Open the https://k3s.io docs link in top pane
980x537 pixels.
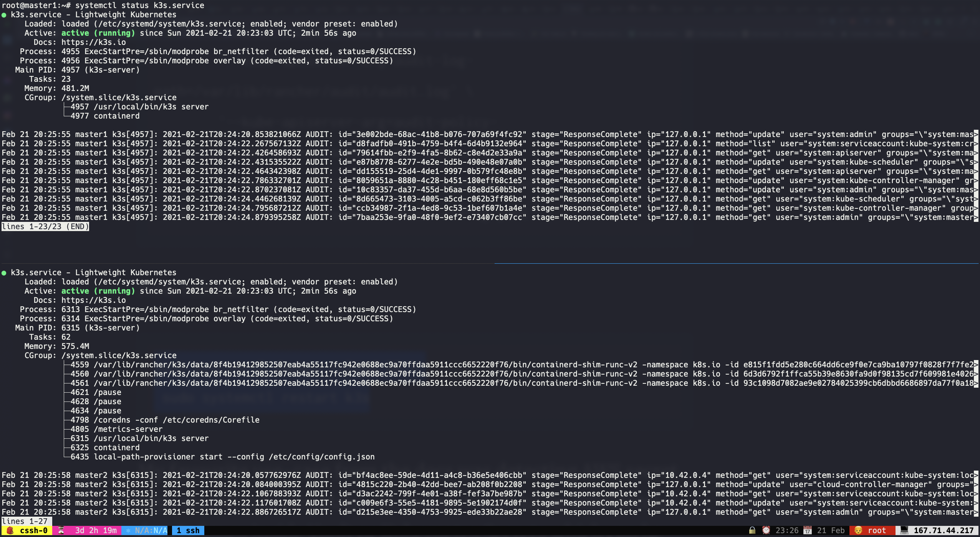(x=93, y=42)
